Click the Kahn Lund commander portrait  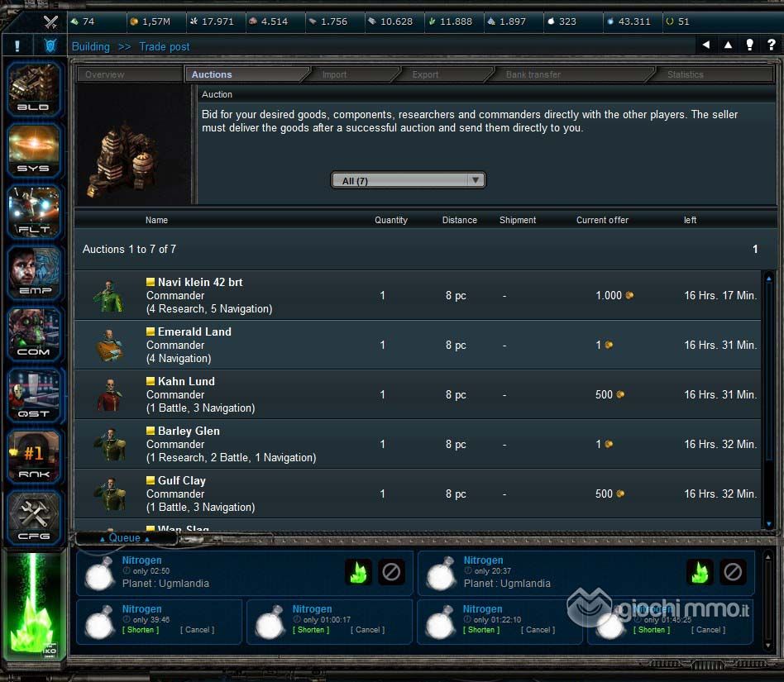pos(109,394)
